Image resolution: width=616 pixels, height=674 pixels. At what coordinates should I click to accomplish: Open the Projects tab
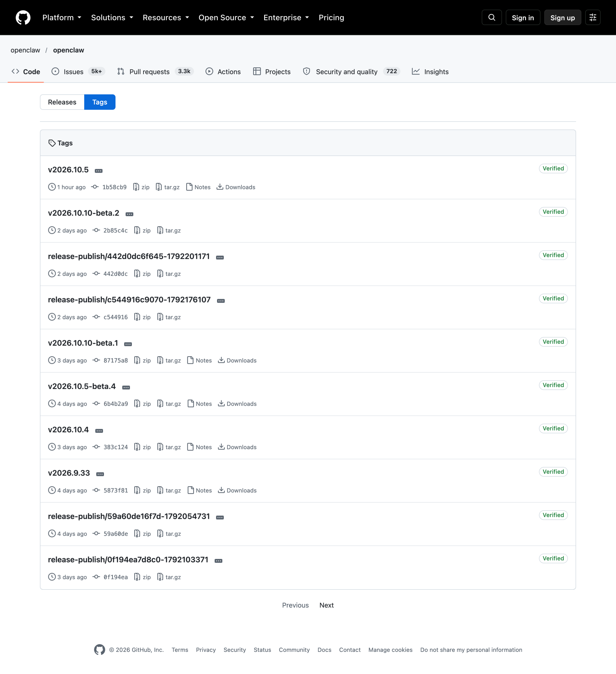272,72
